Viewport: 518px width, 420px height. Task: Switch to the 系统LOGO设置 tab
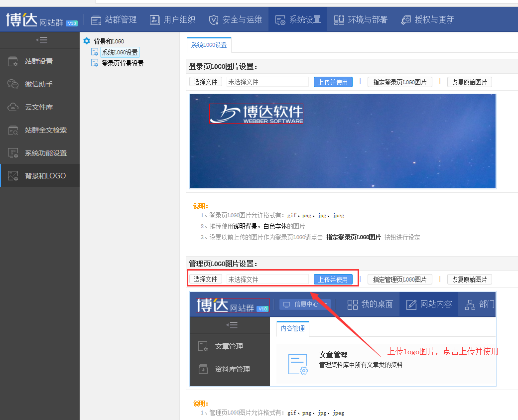(209, 45)
